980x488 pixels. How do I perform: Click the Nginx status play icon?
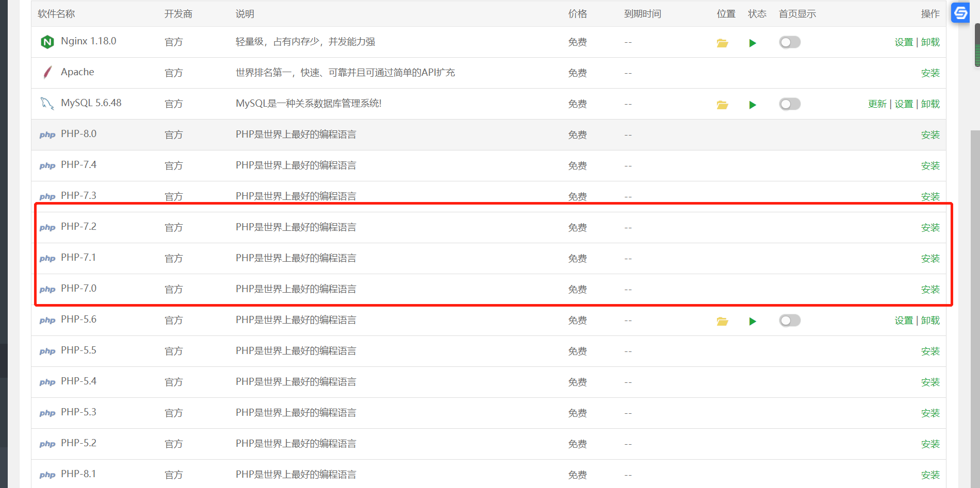(753, 43)
